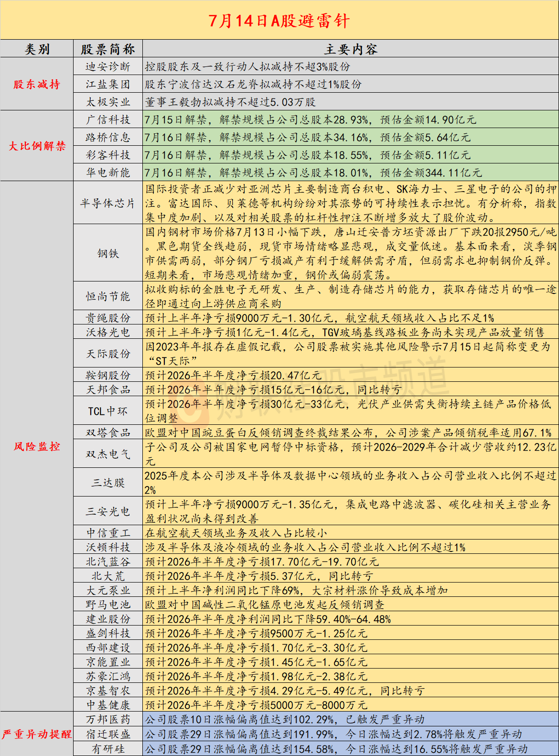
Task: Select text '预计2026年半年度净亏损5000万元-8000万元'
Action: point(256,705)
